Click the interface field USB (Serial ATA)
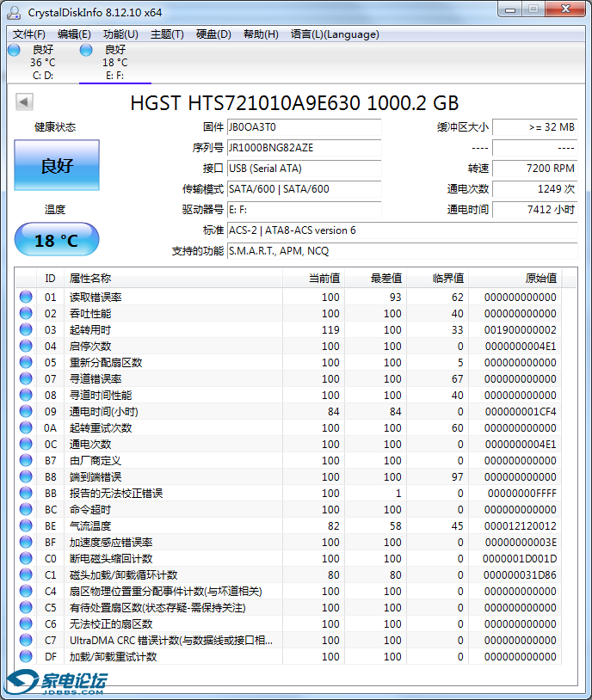This screenshot has height=700, width=592. 305,169
